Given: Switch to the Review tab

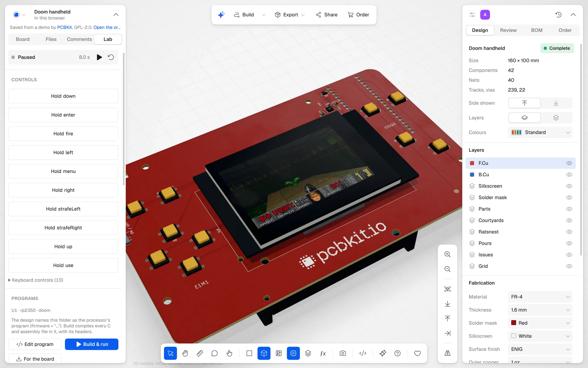Looking at the screenshot, I should point(508,30).
